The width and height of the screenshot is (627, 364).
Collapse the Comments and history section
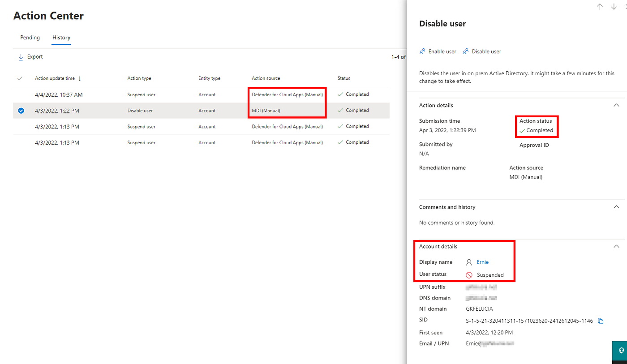point(616,207)
